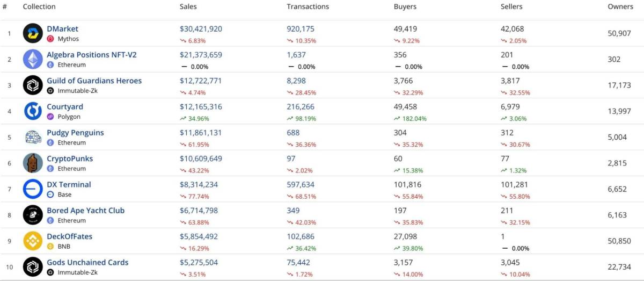The width and height of the screenshot is (644, 281).
Task: Click DX Terminal's 597,634 transactions value
Action: point(301,184)
